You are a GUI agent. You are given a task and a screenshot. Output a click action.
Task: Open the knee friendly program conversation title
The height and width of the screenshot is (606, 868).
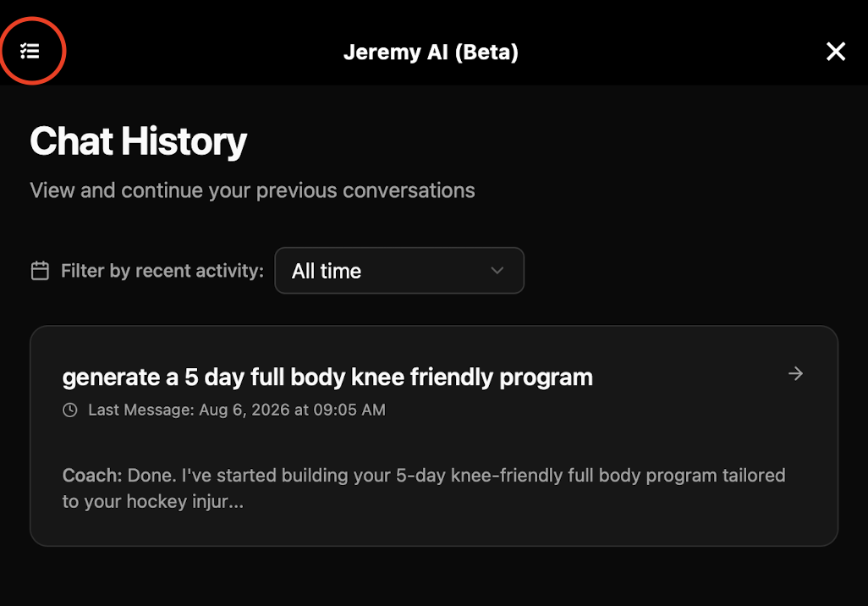[x=327, y=377]
